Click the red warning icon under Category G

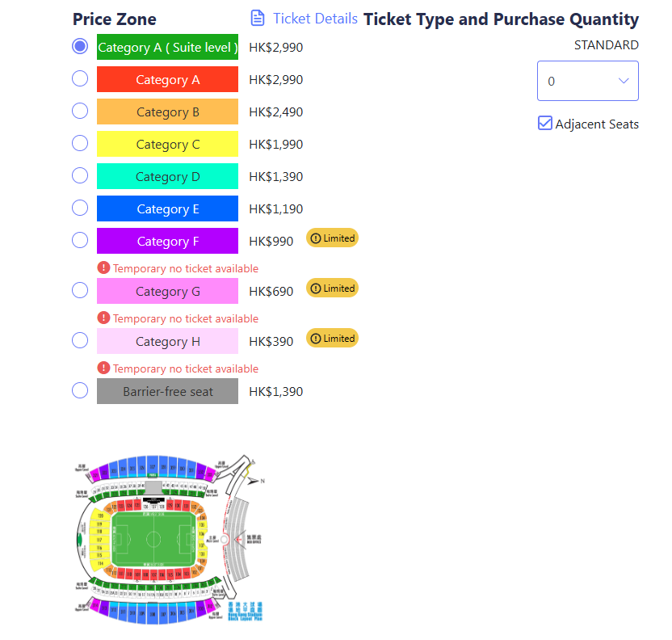coord(103,318)
